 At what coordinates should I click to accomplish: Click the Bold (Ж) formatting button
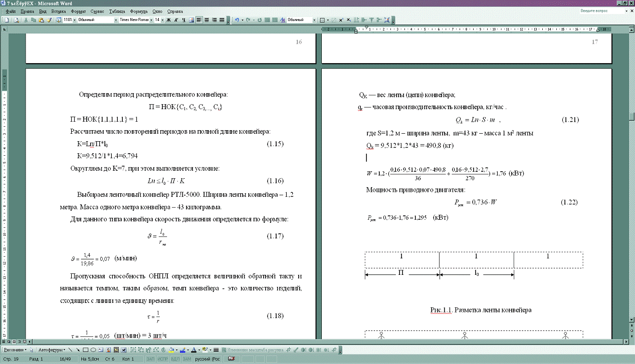click(x=169, y=20)
